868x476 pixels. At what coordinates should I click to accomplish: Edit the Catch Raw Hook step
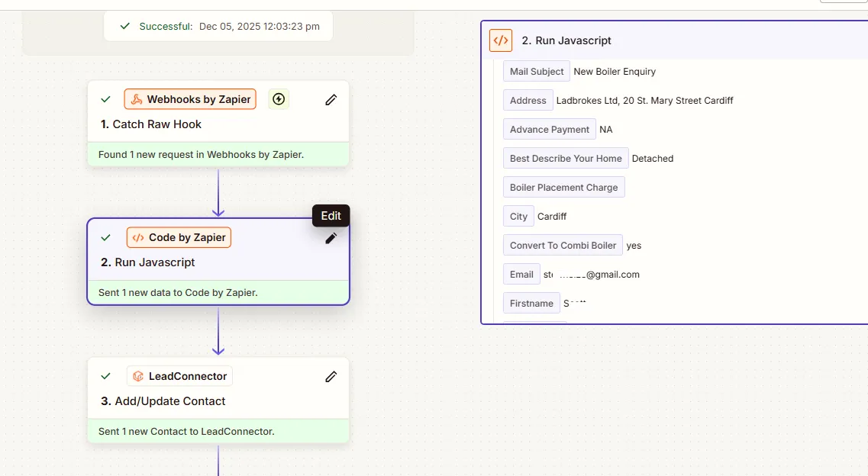331,99
